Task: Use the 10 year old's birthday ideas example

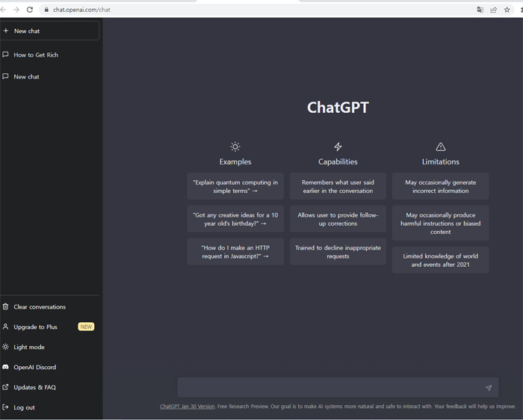Action: (235, 219)
